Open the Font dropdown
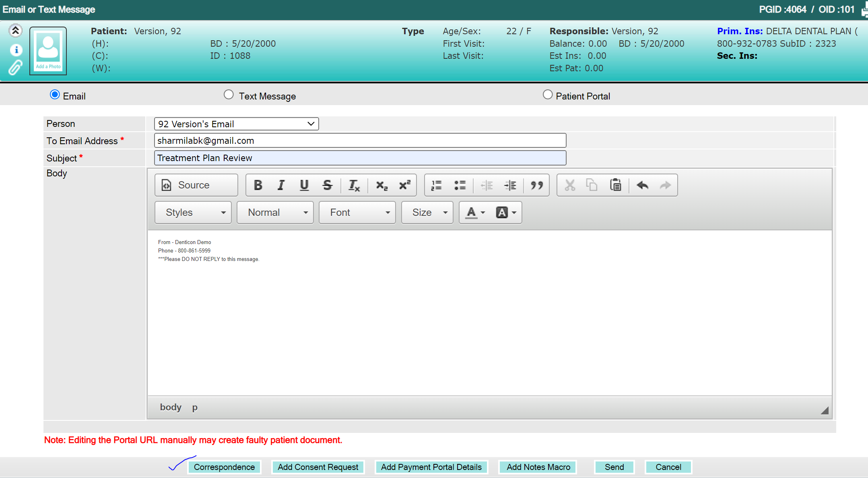 357,212
